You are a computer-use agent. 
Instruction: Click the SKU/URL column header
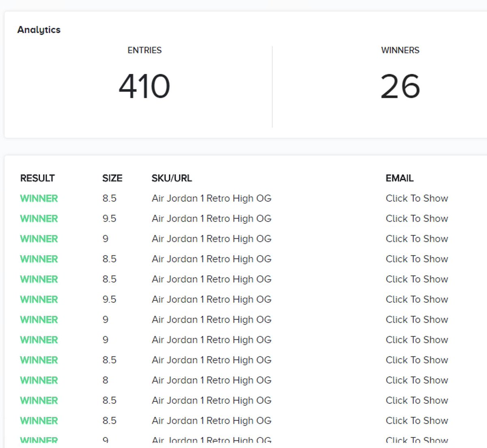(x=172, y=178)
